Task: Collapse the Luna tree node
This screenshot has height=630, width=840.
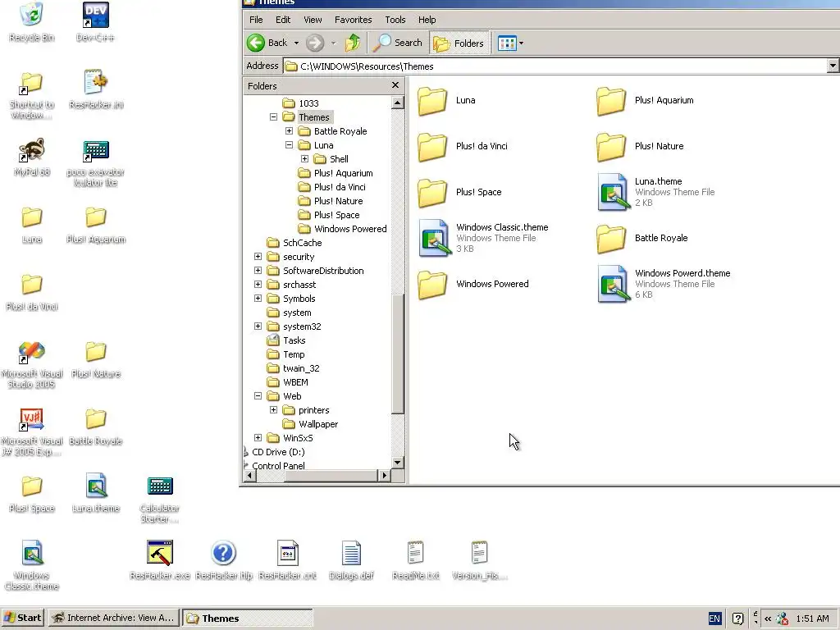Action: pyautogui.click(x=289, y=144)
